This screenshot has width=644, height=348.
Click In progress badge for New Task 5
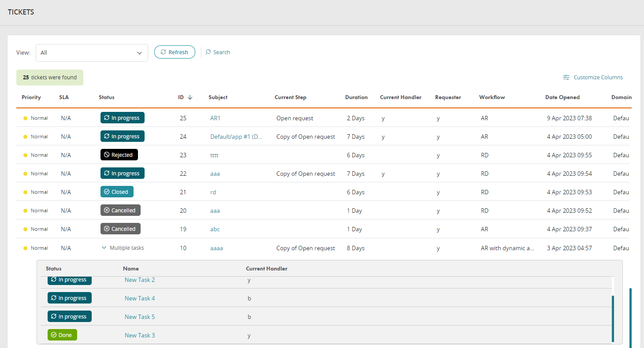70,316
